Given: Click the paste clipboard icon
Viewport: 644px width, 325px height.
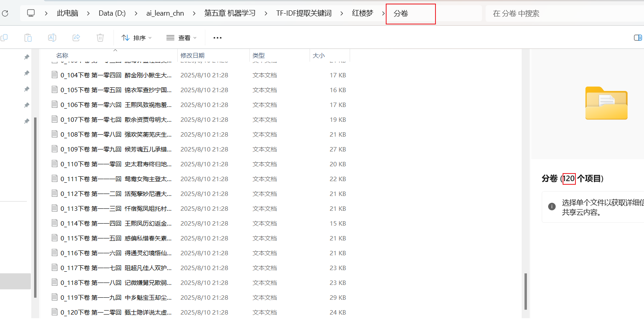Looking at the screenshot, I should pyautogui.click(x=28, y=38).
